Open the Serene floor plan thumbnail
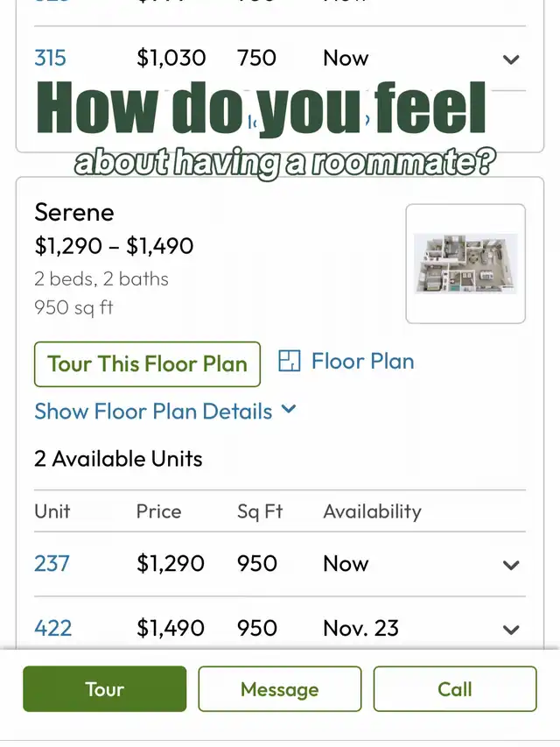Screen dimensions: 560x747 (x=465, y=264)
